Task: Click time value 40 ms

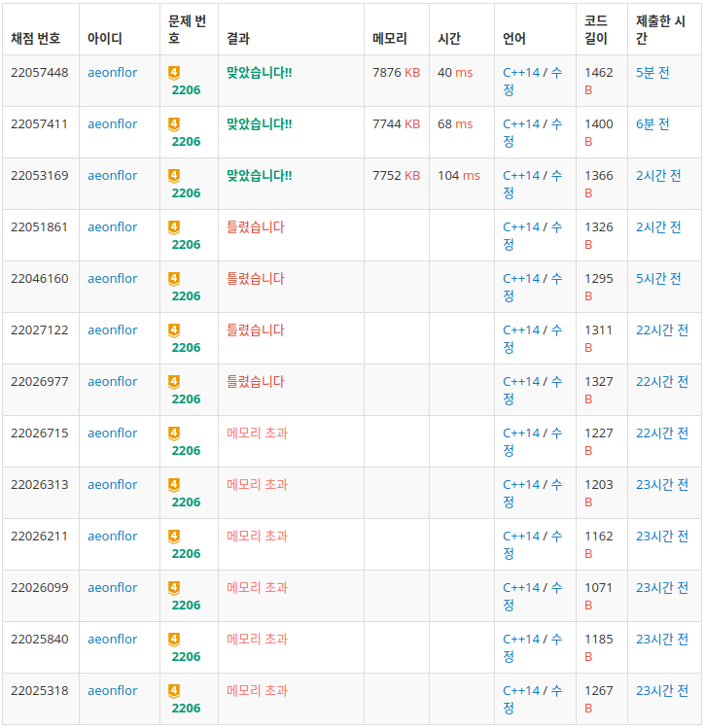Action: point(455,73)
